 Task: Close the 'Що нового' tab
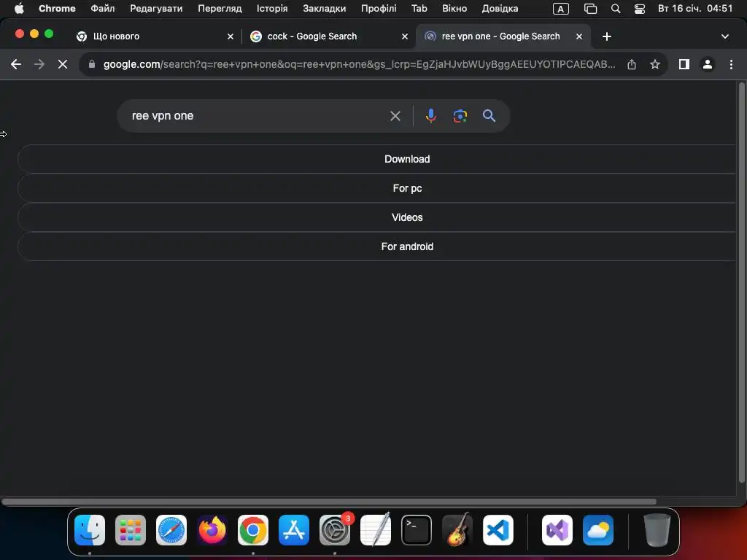coord(231,36)
